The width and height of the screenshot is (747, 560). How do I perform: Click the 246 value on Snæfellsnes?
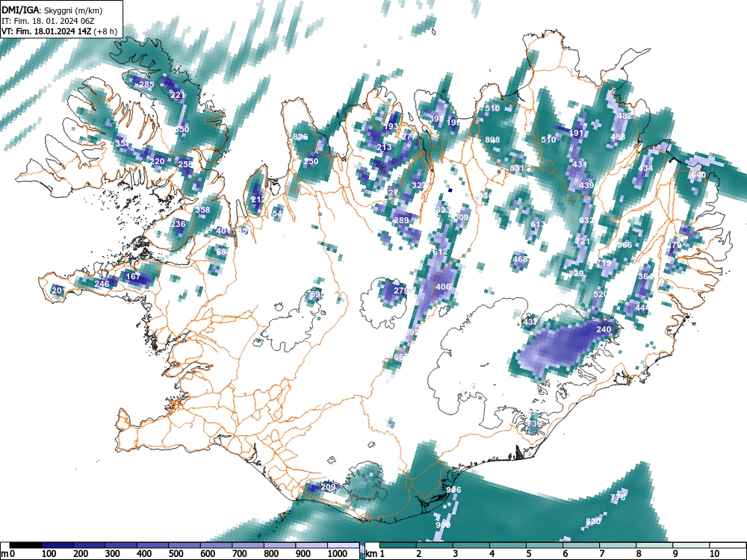pyautogui.click(x=102, y=284)
